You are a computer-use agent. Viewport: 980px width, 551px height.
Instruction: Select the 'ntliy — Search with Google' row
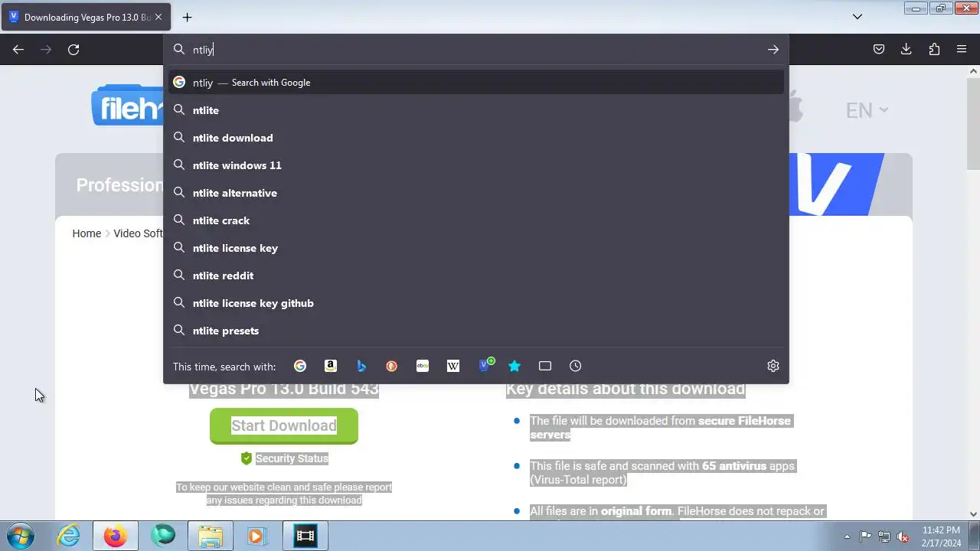pyautogui.click(x=476, y=83)
